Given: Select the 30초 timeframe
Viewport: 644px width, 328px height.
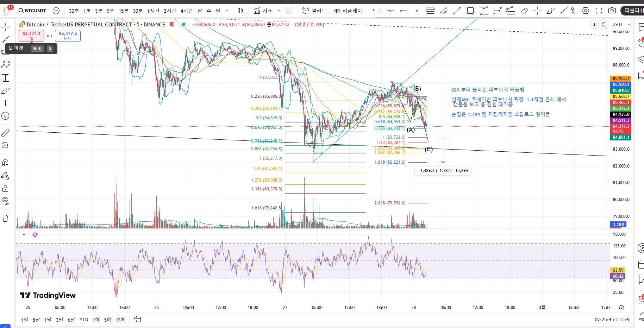Looking at the screenshot, I should pos(74,11).
